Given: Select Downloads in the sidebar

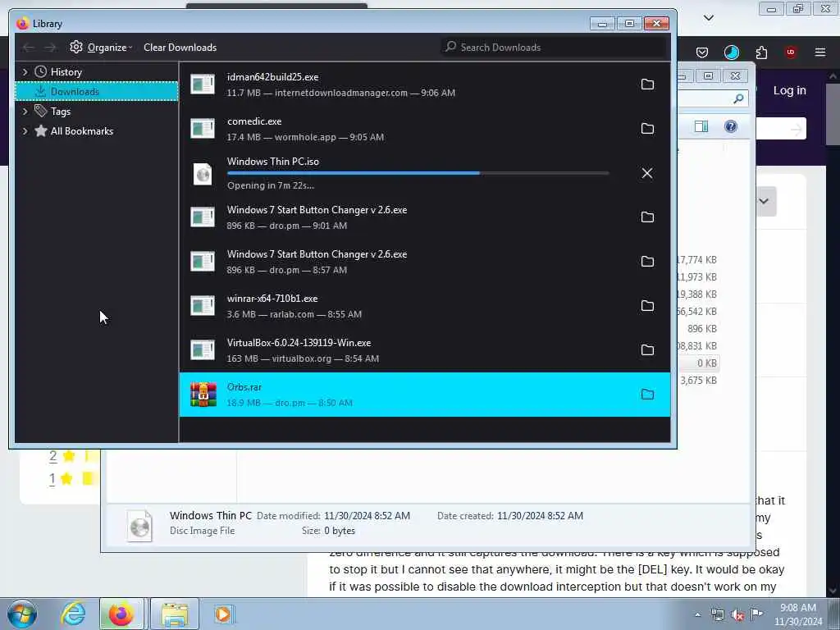Looking at the screenshot, I should point(97,92).
